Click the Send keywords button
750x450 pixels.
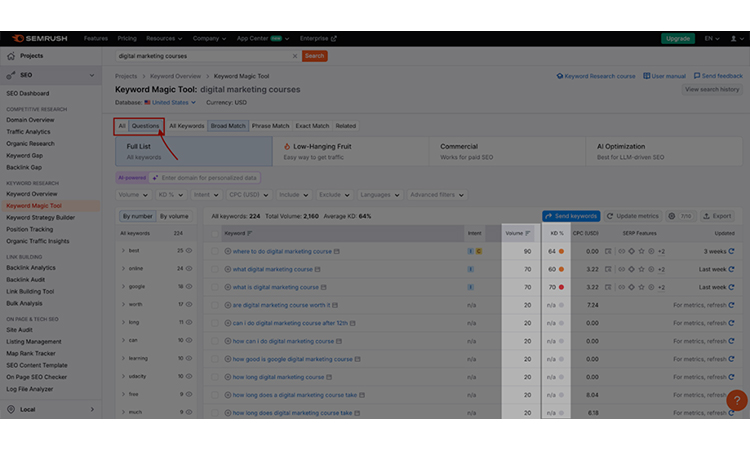pos(571,216)
